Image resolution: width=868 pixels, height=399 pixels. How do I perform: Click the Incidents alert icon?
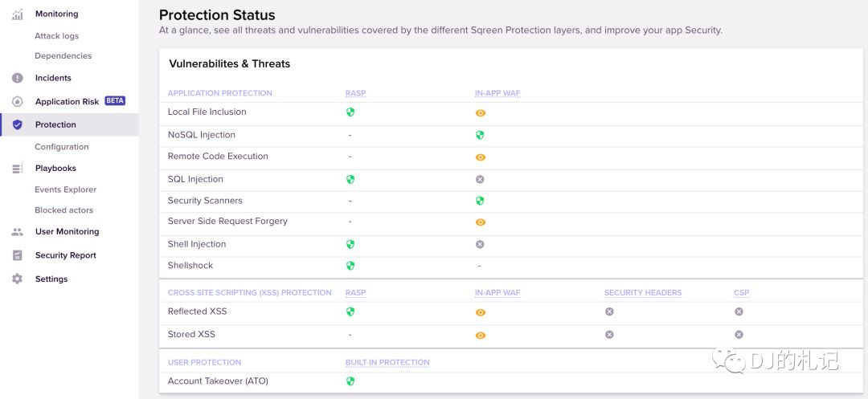pyautogui.click(x=17, y=78)
